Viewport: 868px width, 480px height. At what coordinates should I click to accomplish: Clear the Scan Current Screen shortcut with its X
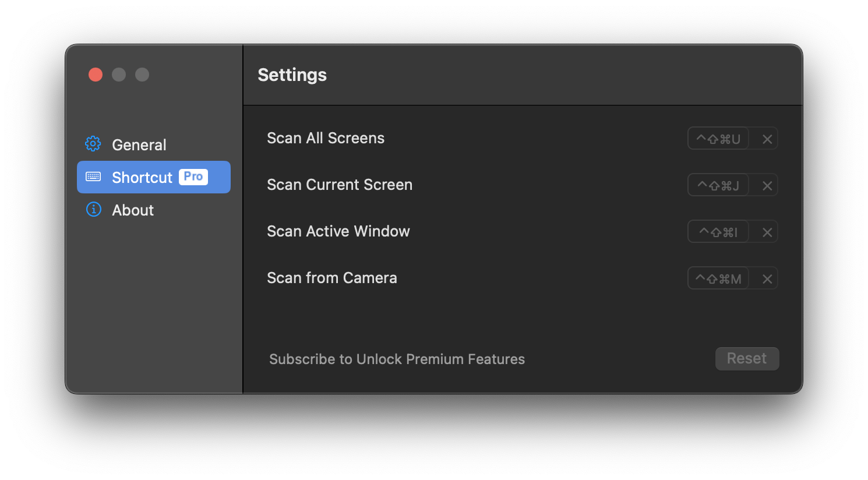(x=767, y=185)
